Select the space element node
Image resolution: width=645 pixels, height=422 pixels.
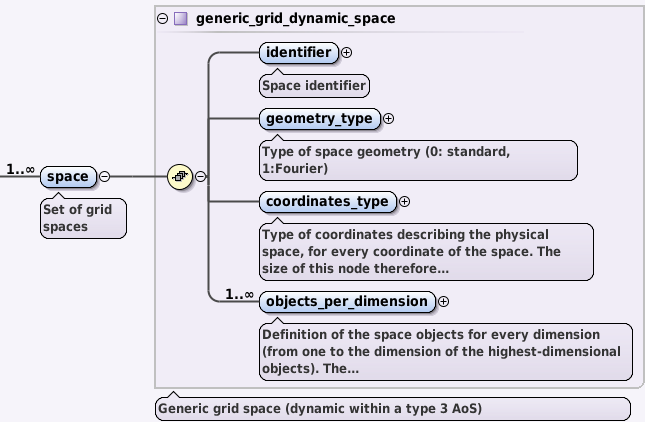[x=68, y=177]
